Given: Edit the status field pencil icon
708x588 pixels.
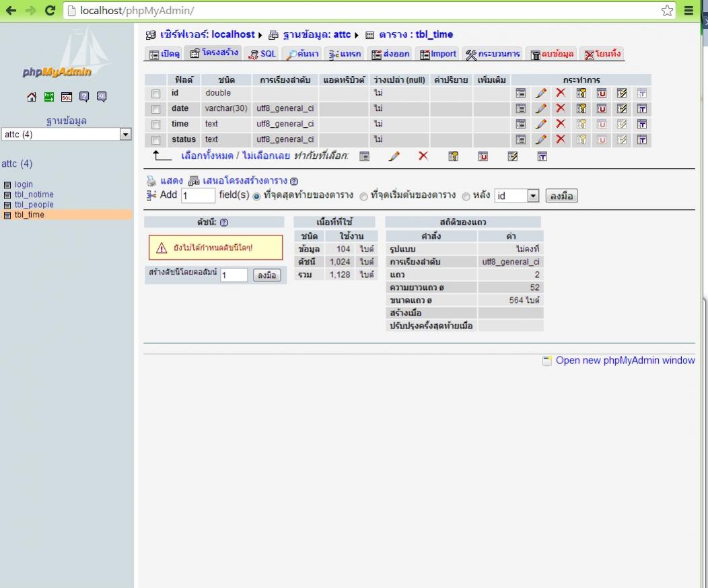Looking at the screenshot, I should tap(541, 139).
